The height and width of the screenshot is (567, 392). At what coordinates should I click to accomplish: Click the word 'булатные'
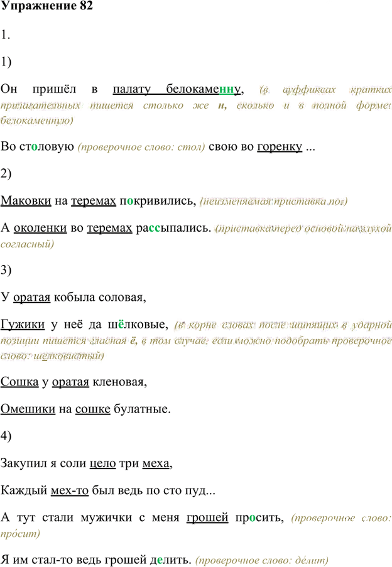click(x=142, y=409)
